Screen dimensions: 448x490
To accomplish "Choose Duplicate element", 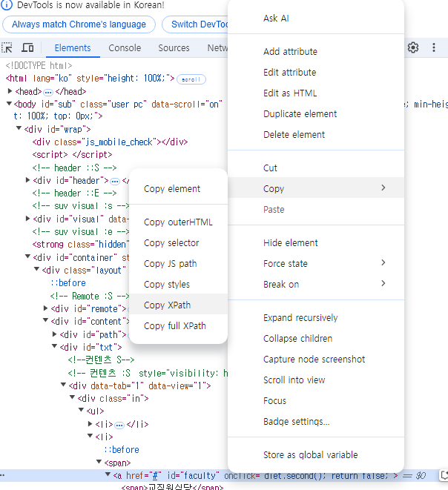I will [x=316, y=113].
